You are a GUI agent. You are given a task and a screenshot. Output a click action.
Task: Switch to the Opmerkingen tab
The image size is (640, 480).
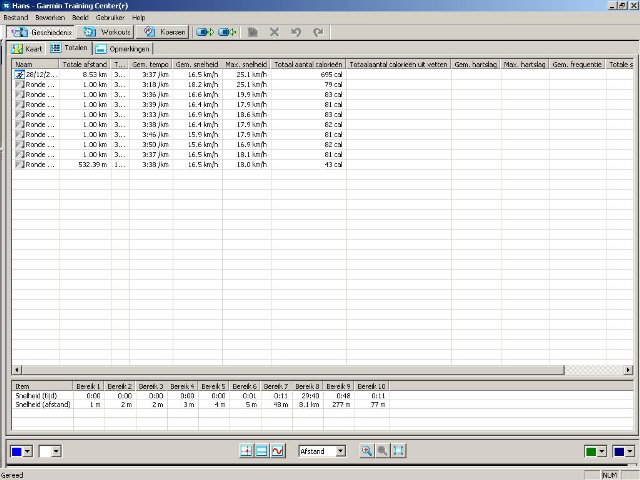click(x=123, y=49)
